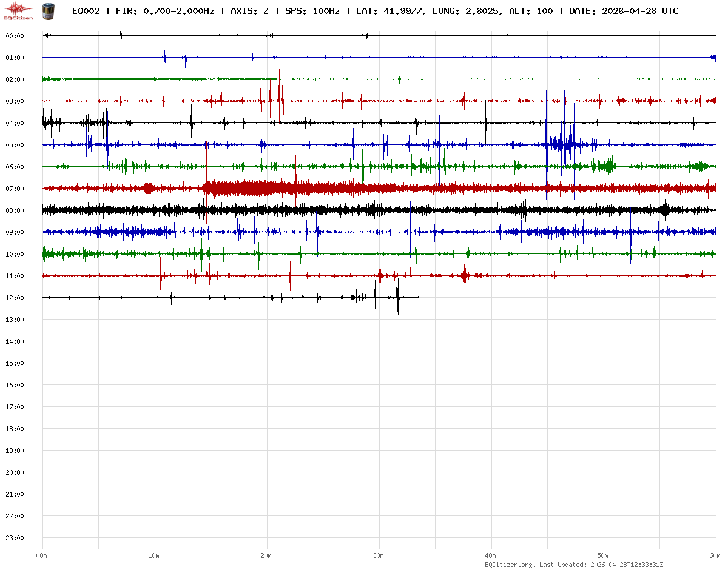
Task: Click the 10m minute axis label
Action: tap(154, 555)
